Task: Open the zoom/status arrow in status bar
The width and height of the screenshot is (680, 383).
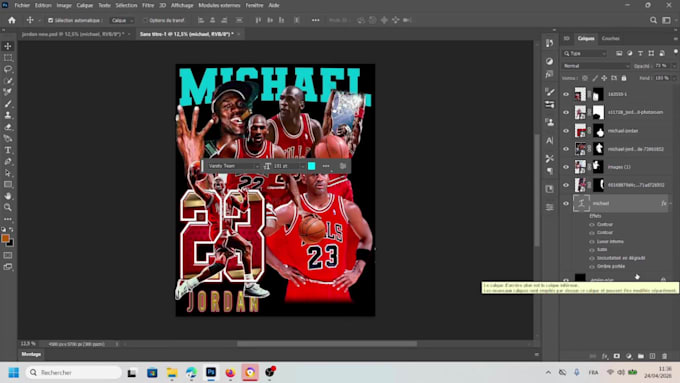Action: pyautogui.click(x=117, y=344)
